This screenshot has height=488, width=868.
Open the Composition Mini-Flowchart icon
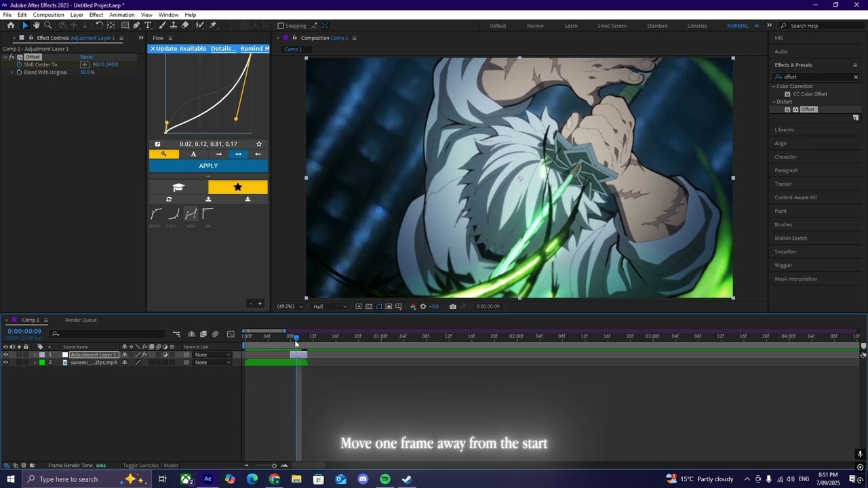point(176,333)
